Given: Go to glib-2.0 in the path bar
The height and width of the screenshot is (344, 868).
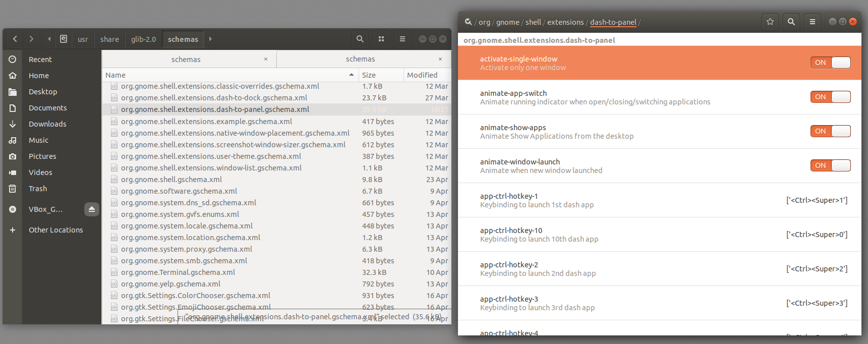Looking at the screenshot, I should [143, 39].
